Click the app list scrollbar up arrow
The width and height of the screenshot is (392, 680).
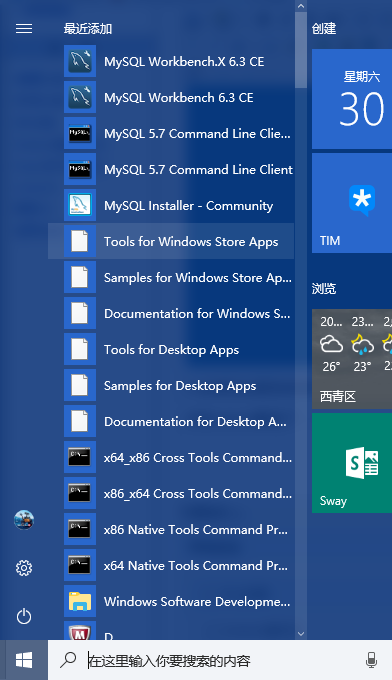pyautogui.click(x=301, y=6)
